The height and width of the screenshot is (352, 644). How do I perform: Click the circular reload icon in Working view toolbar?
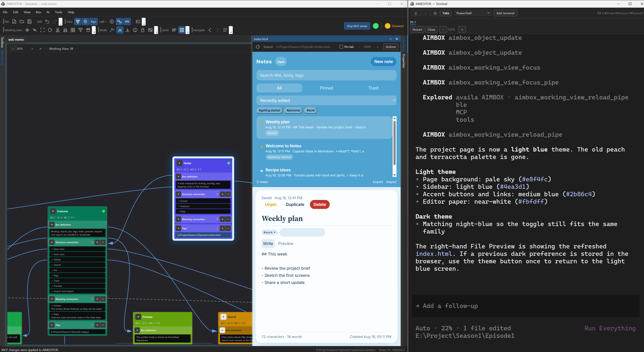(50, 30)
